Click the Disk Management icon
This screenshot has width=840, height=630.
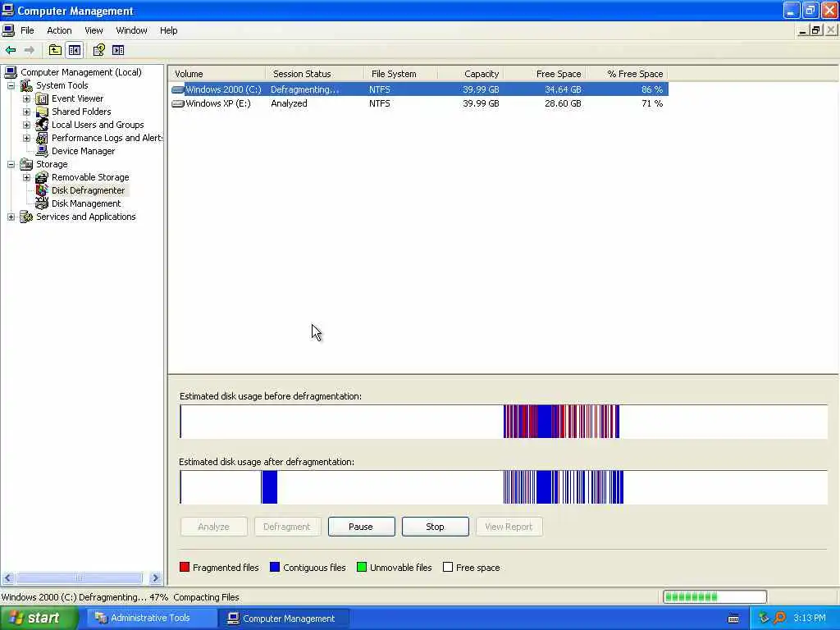tap(42, 203)
